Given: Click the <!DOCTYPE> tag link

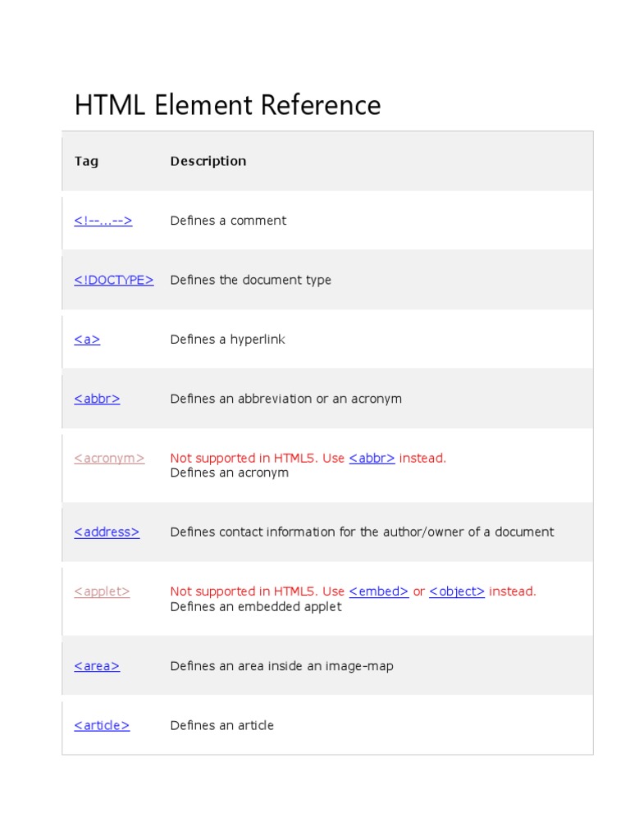Looking at the screenshot, I should (x=113, y=280).
